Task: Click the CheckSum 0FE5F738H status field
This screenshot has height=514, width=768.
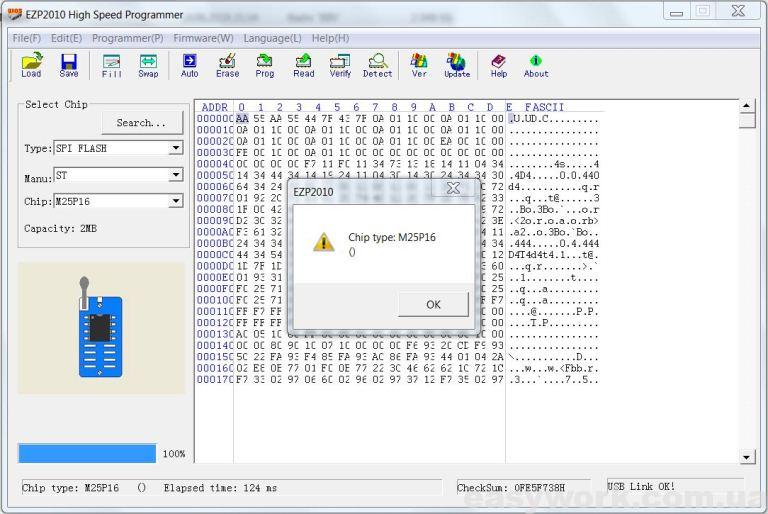Action: click(x=523, y=488)
